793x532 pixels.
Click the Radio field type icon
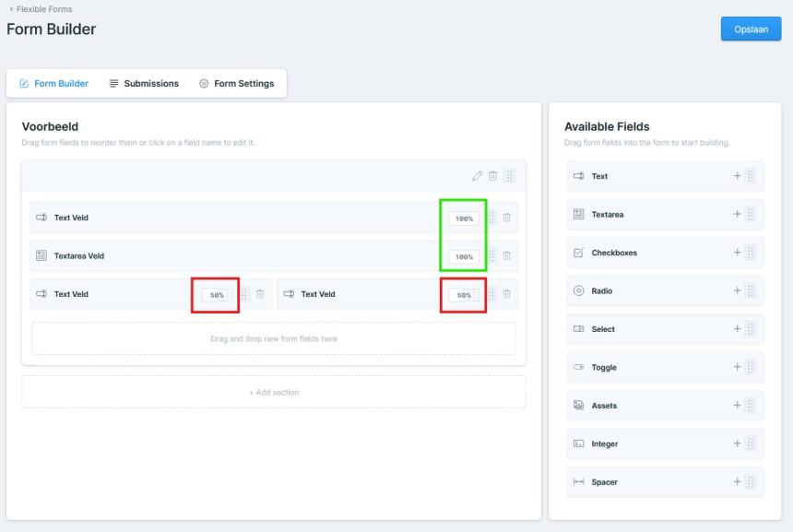(578, 290)
